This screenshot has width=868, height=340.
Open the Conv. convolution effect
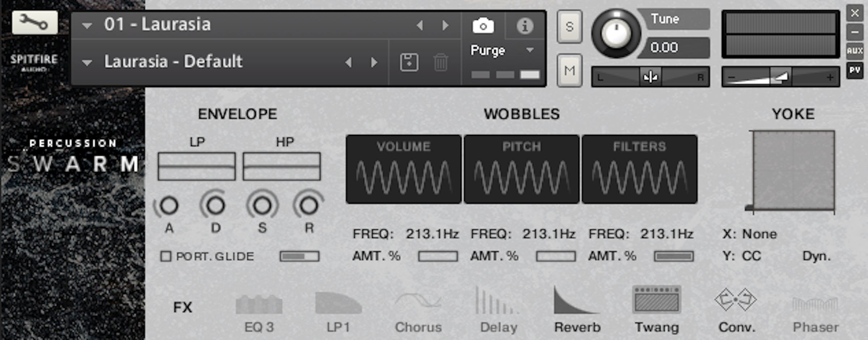(x=736, y=307)
